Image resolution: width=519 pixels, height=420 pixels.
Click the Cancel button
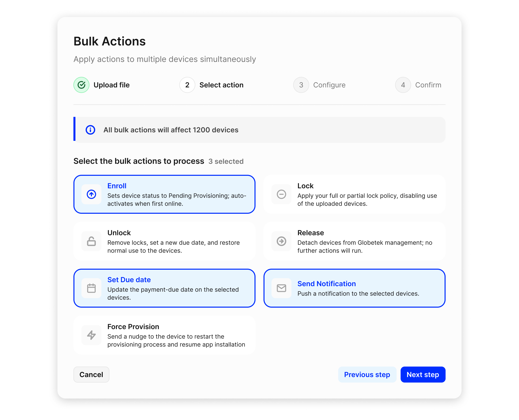pyautogui.click(x=91, y=375)
